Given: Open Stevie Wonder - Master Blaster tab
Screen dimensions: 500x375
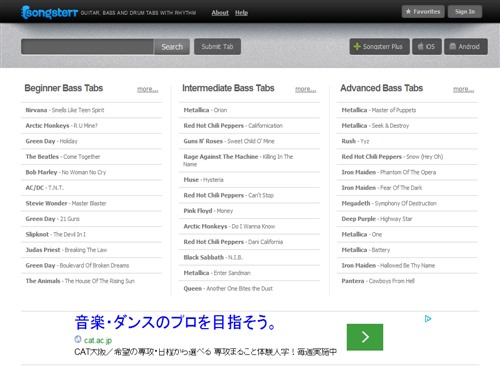Looking at the screenshot, I should tap(66, 203).
